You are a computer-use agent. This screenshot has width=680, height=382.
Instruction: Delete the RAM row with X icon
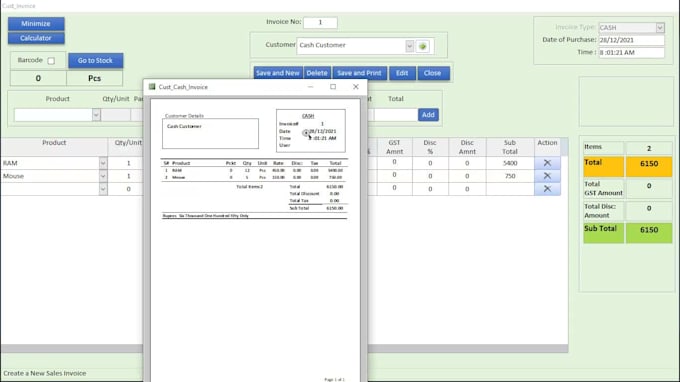pyautogui.click(x=547, y=163)
